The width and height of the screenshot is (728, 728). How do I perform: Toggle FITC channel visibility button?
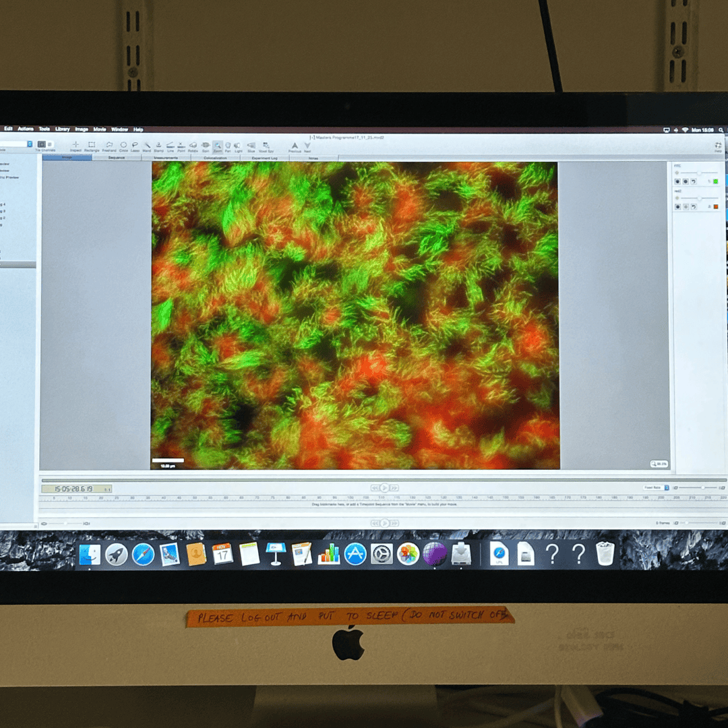[x=677, y=181]
